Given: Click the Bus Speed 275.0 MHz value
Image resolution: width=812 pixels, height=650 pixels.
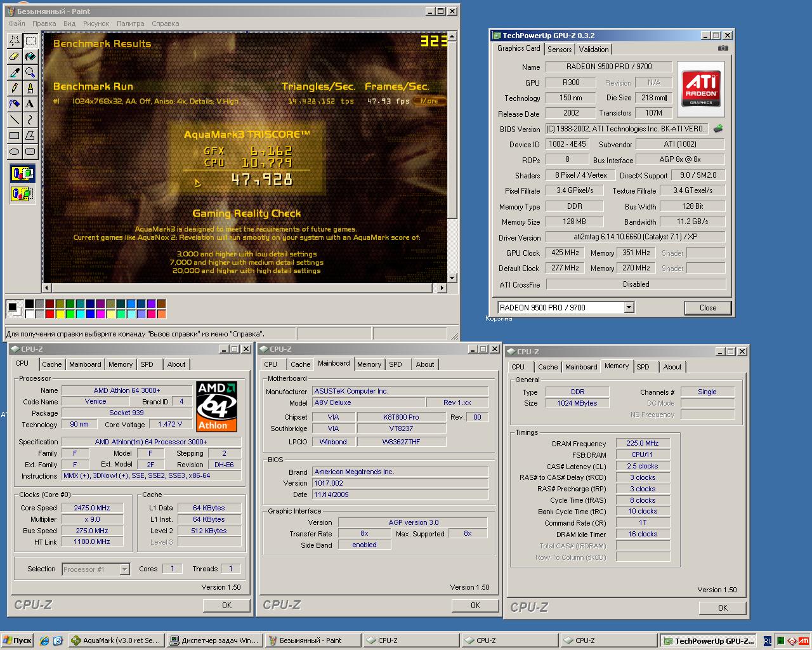Looking at the screenshot, I should pyautogui.click(x=92, y=531).
